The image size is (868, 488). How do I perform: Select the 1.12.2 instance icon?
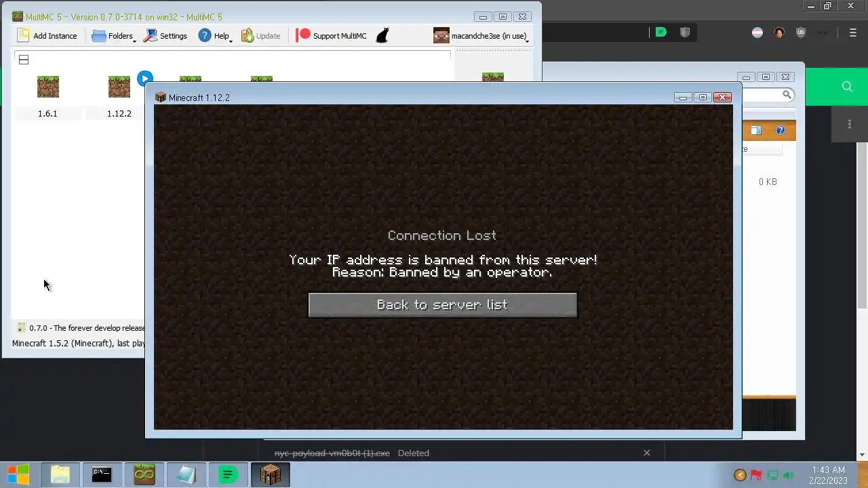tap(119, 87)
